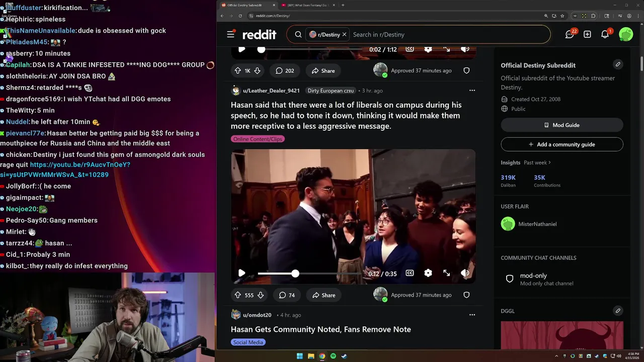Downvote the post with 555 score
644x362 pixels.
point(261,295)
